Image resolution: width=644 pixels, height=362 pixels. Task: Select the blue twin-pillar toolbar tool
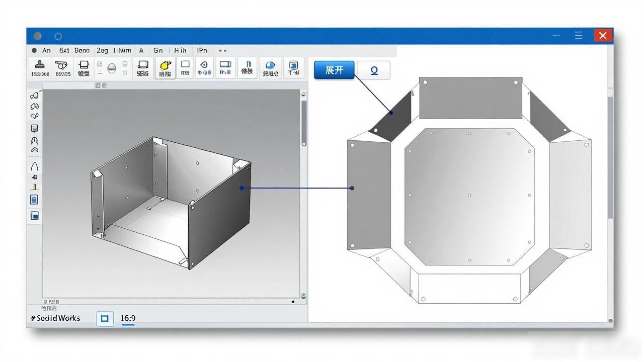[x=247, y=68]
